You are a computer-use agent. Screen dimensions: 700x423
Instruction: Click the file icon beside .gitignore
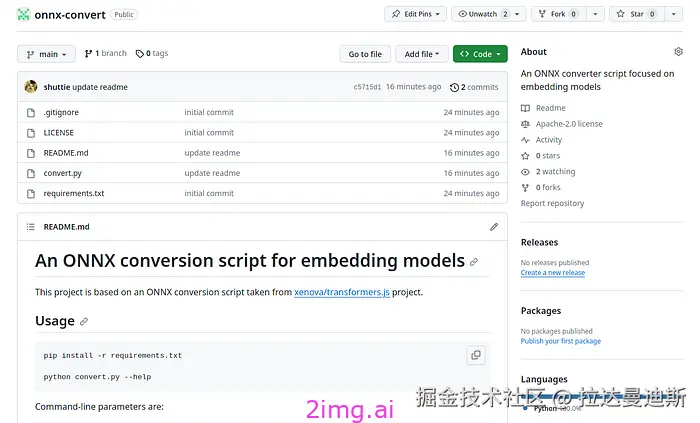(x=31, y=112)
